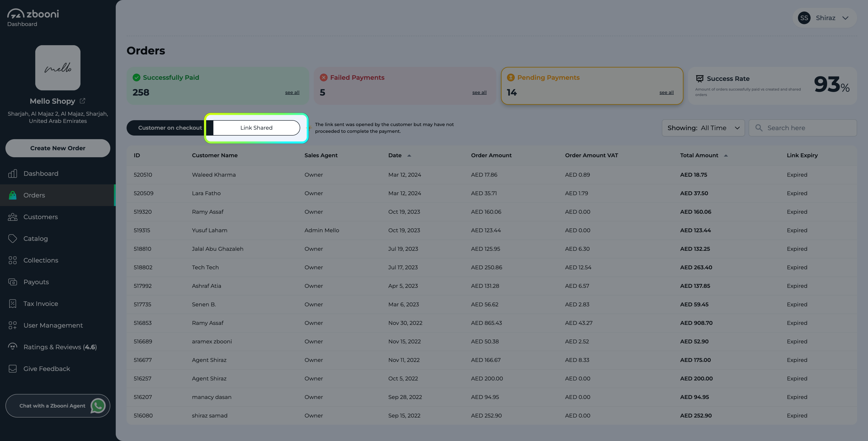868x441 pixels.
Task: Click the search magnifier icon
Action: pyautogui.click(x=759, y=128)
